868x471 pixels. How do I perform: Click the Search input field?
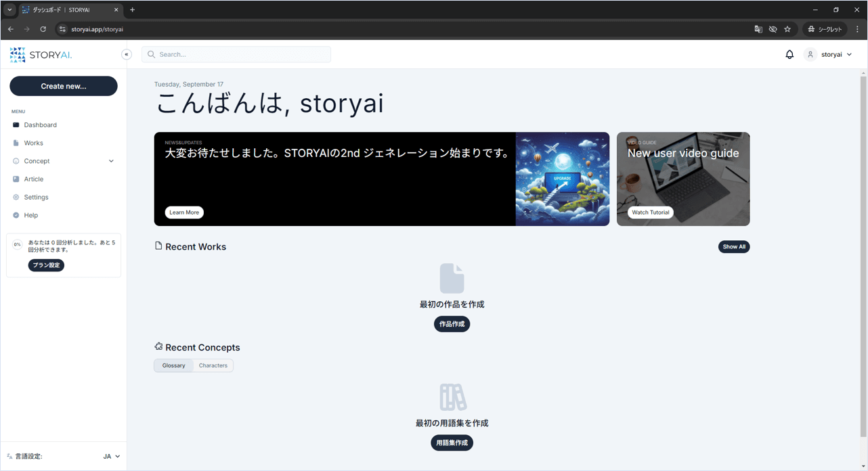click(236, 54)
